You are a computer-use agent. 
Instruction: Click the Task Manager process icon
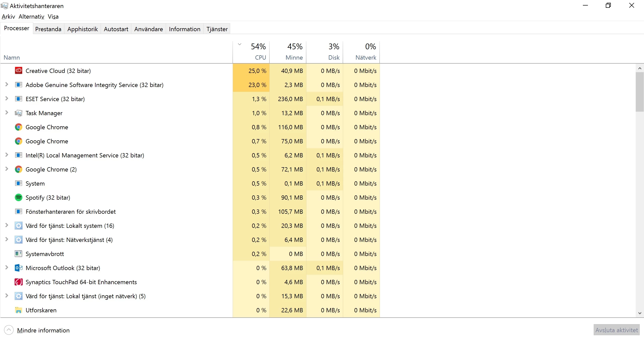pyautogui.click(x=18, y=113)
